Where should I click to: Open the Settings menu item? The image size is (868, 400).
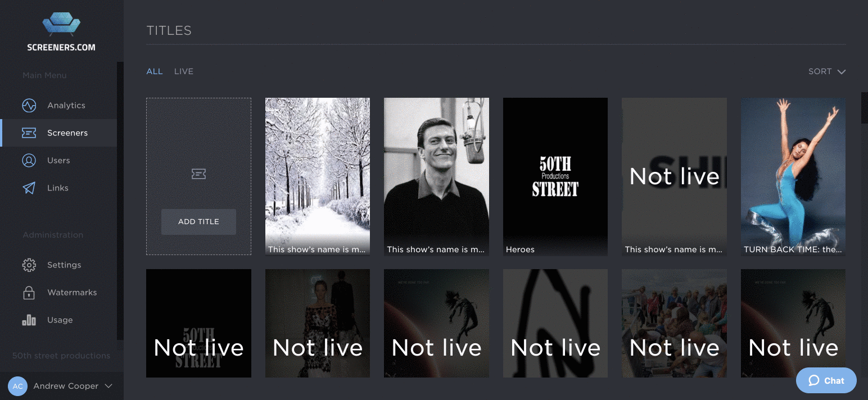pyautogui.click(x=58, y=265)
